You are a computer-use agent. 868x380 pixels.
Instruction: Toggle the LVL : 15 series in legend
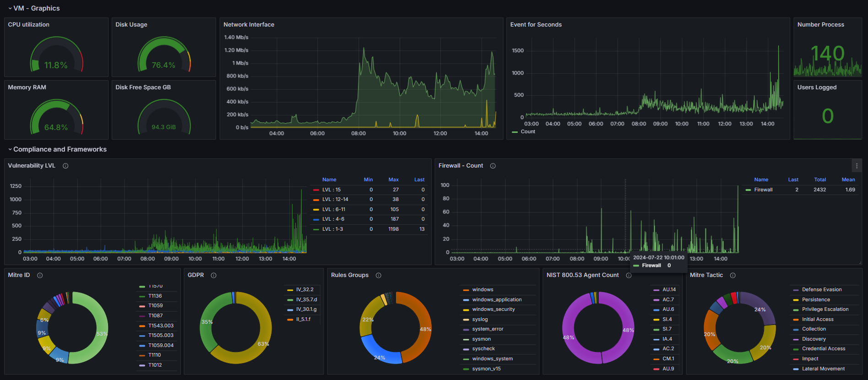pos(331,190)
